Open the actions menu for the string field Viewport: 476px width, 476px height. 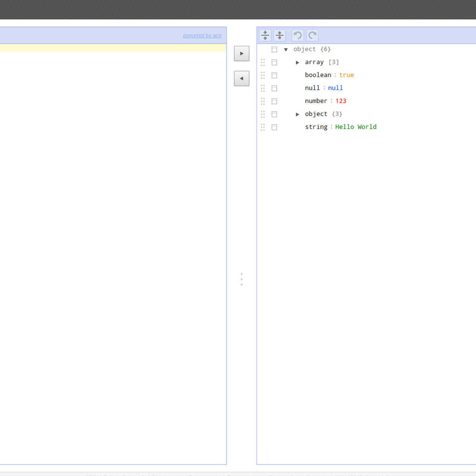tap(274, 127)
